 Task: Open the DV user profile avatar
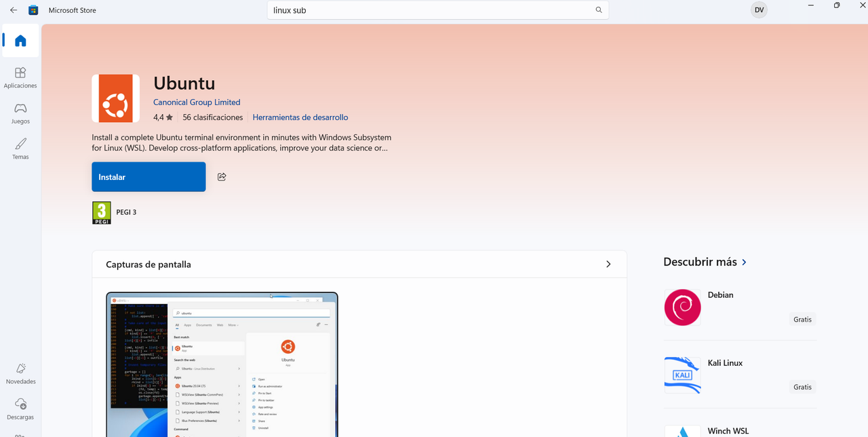click(x=759, y=10)
